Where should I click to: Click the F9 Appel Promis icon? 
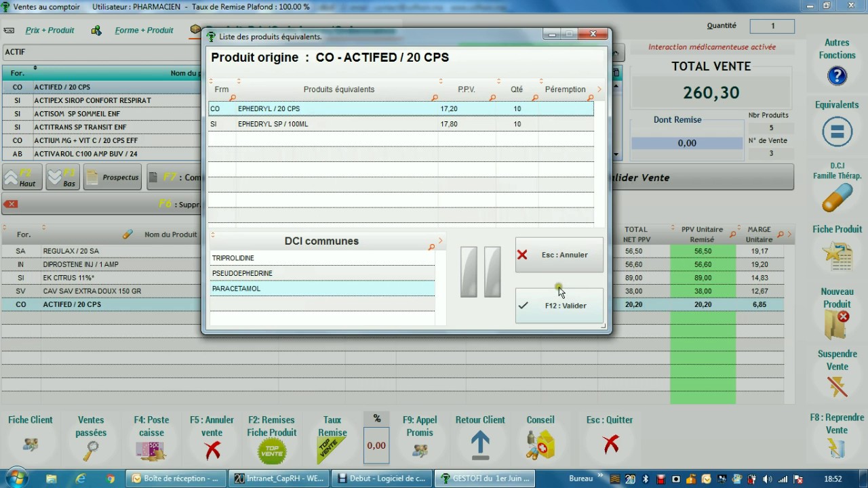click(x=420, y=449)
